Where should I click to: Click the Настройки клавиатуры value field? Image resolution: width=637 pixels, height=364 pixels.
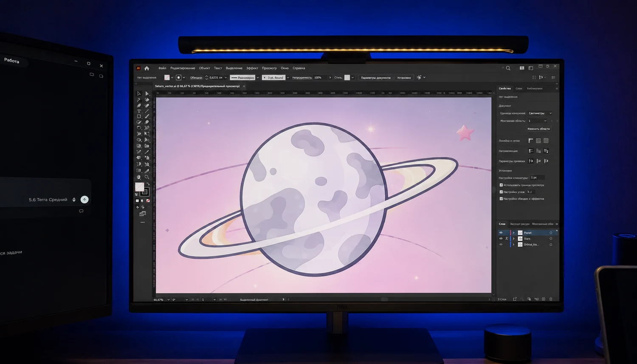point(537,178)
